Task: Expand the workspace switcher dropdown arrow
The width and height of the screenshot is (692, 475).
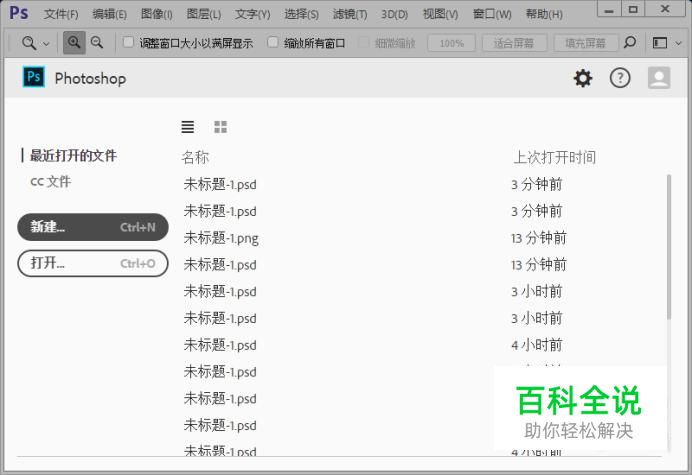Action: click(679, 43)
